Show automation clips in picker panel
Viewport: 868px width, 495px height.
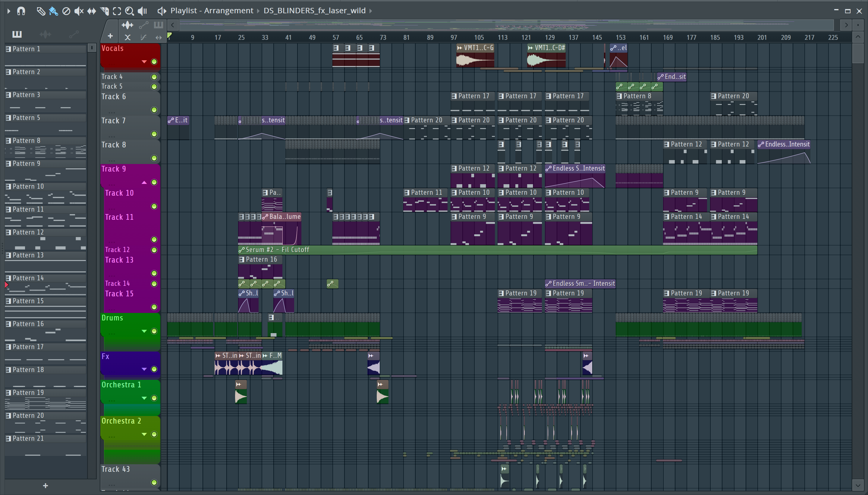74,34
